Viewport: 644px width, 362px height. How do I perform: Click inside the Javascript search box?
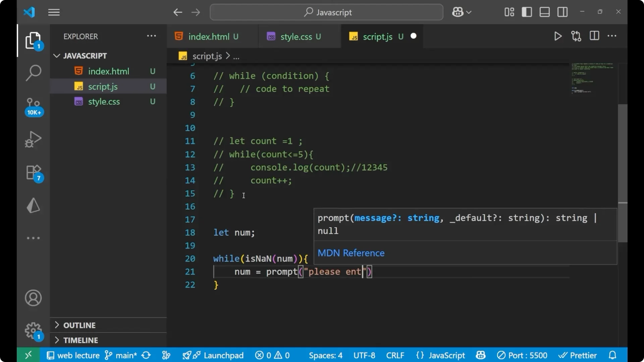click(x=326, y=12)
